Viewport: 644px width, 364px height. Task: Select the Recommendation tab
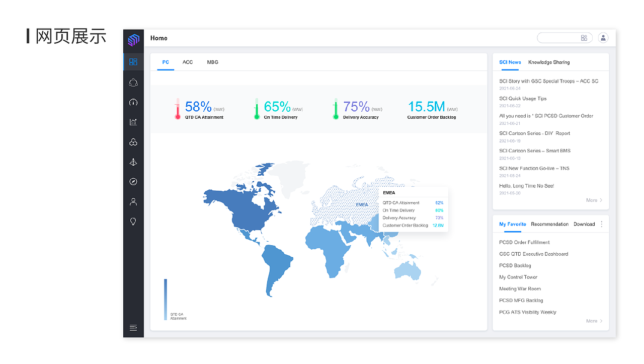pyautogui.click(x=550, y=224)
